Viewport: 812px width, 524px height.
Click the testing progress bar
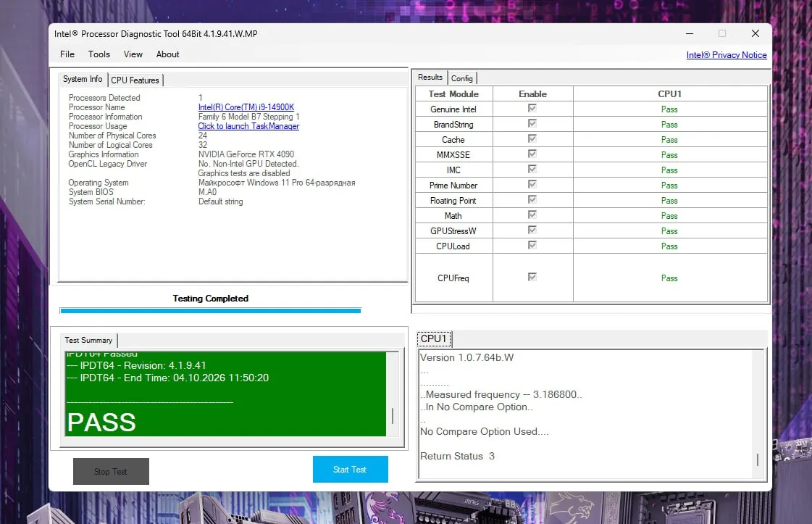pos(210,310)
